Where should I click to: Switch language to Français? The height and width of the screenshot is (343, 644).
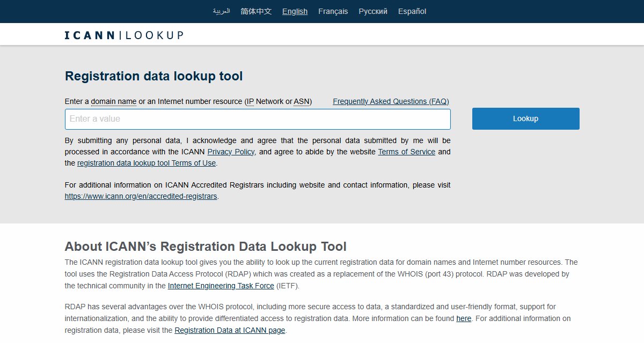(333, 11)
